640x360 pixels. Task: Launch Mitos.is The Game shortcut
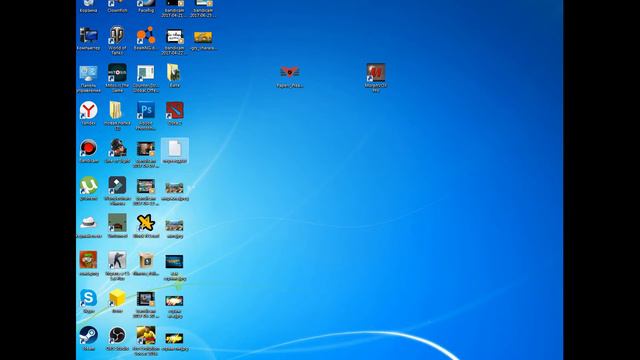pos(117,73)
